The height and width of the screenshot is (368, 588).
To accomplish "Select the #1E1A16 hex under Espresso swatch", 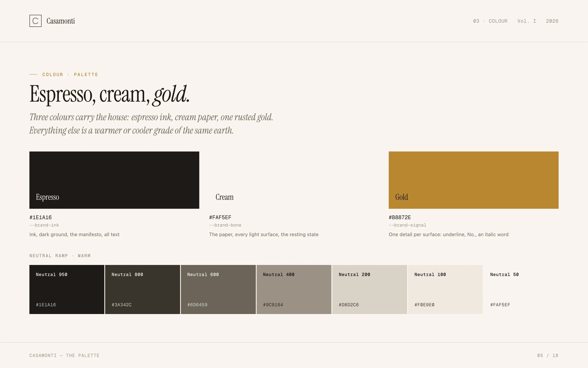I will [x=41, y=217].
